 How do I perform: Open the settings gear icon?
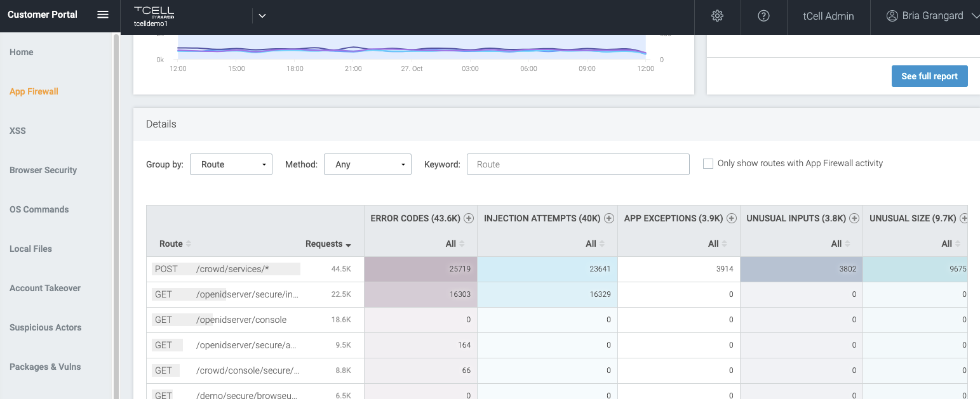717,16
